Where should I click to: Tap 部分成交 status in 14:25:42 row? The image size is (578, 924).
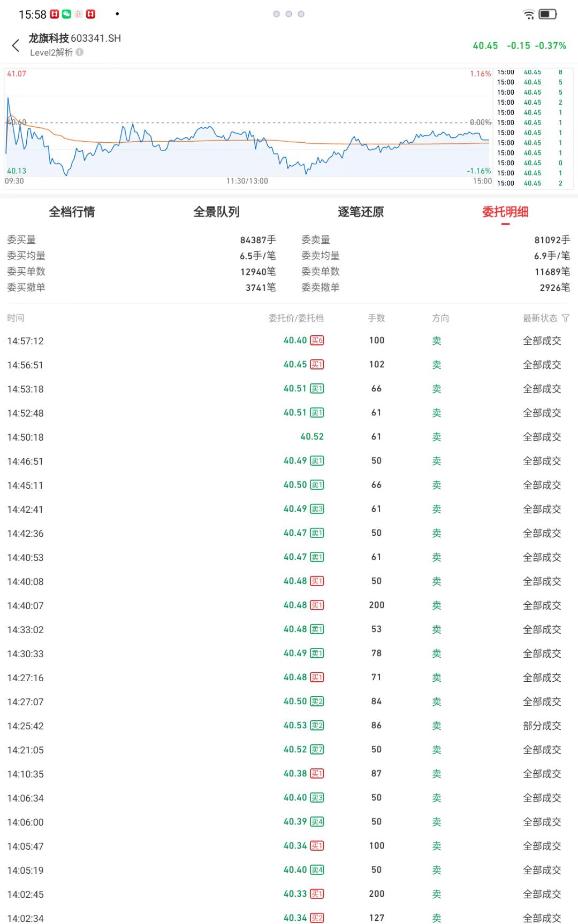pos(542,726)
